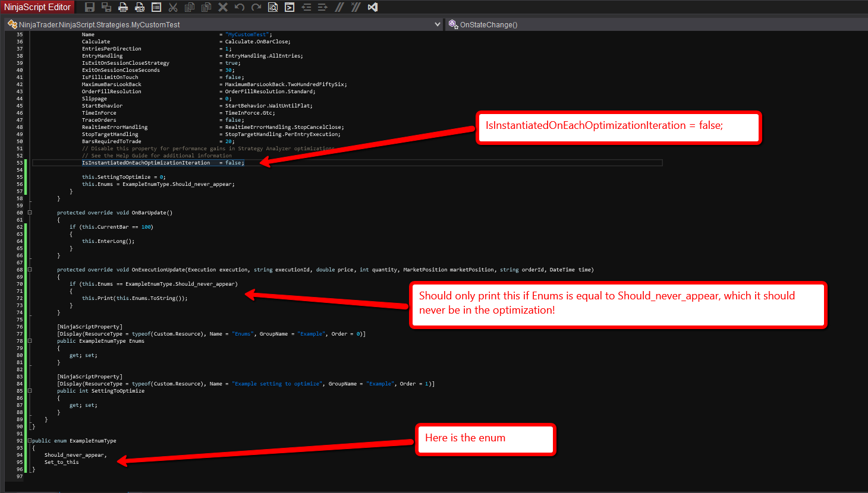Click the "Should_never_appear," enum member
Viewport: 868px width, 493px height.
[x=76, y=455]
